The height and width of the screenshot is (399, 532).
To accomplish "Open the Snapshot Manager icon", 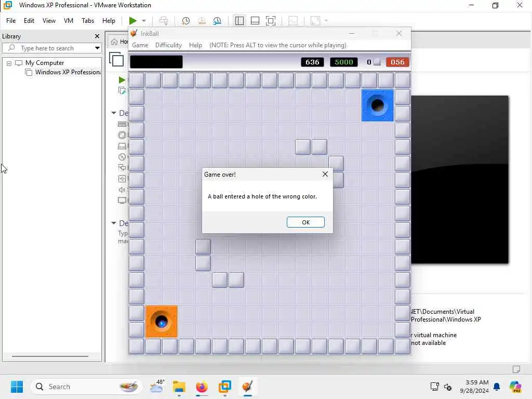I will pyautogui.click(x=217, y=21).
